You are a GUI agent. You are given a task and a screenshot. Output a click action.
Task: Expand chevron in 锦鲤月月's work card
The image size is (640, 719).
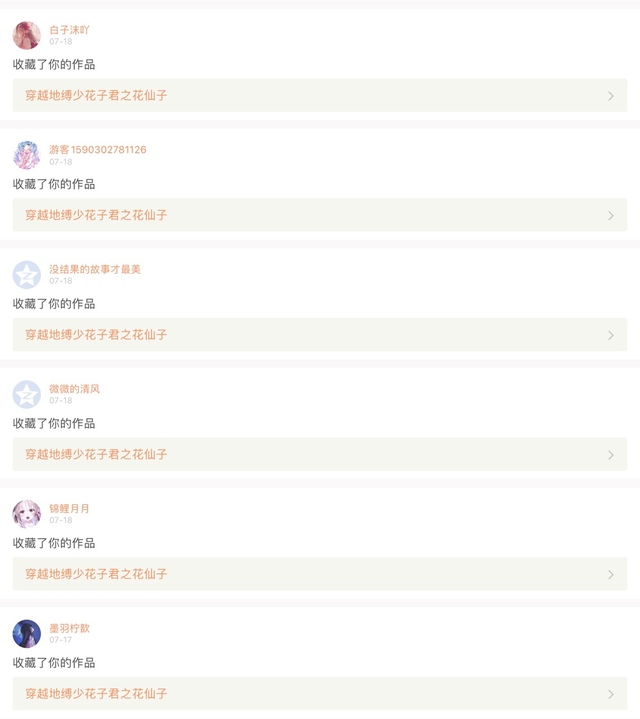click(x=611, y=574)
